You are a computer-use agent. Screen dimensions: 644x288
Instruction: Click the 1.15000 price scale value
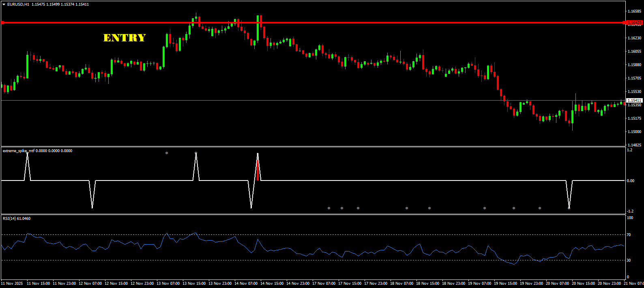coord(634,132)
